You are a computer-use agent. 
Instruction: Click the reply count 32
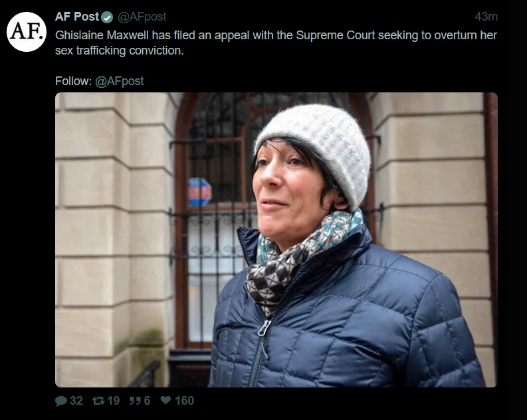tap(76, 401)
